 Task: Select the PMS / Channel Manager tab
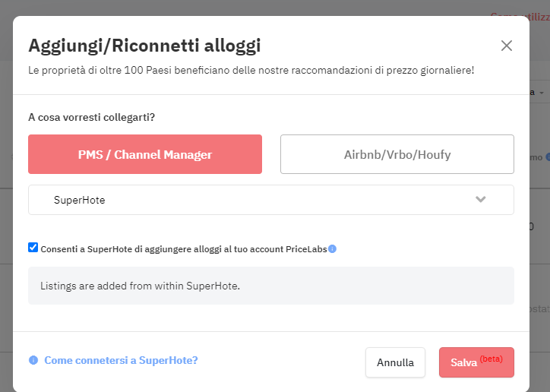pos(145,154)
